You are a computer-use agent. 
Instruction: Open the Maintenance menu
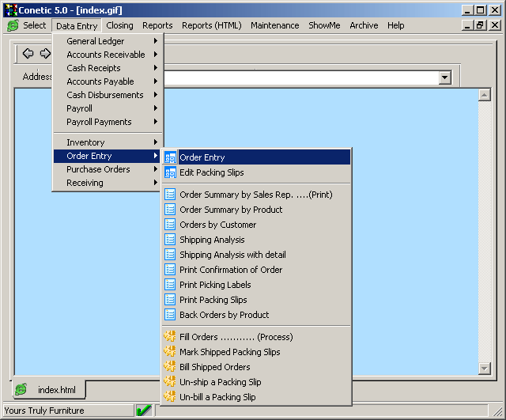coord(274,25)
